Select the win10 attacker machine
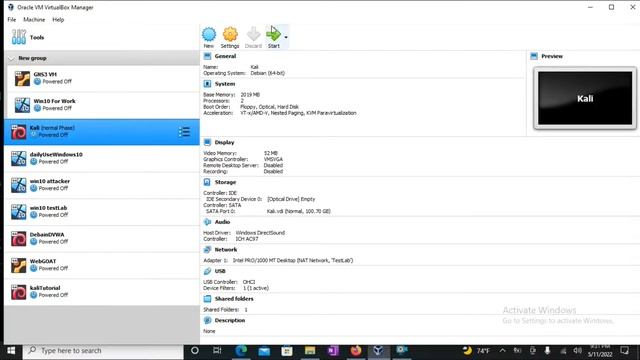 point(102,185)
